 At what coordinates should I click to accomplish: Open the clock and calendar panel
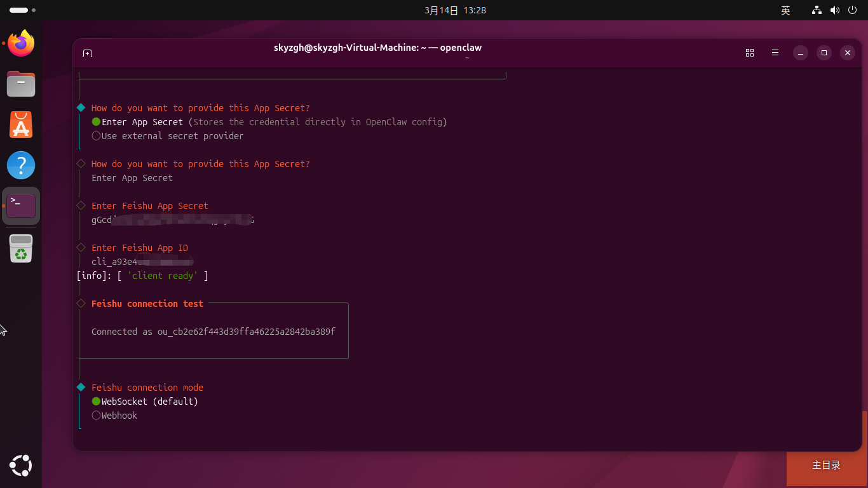455,10
